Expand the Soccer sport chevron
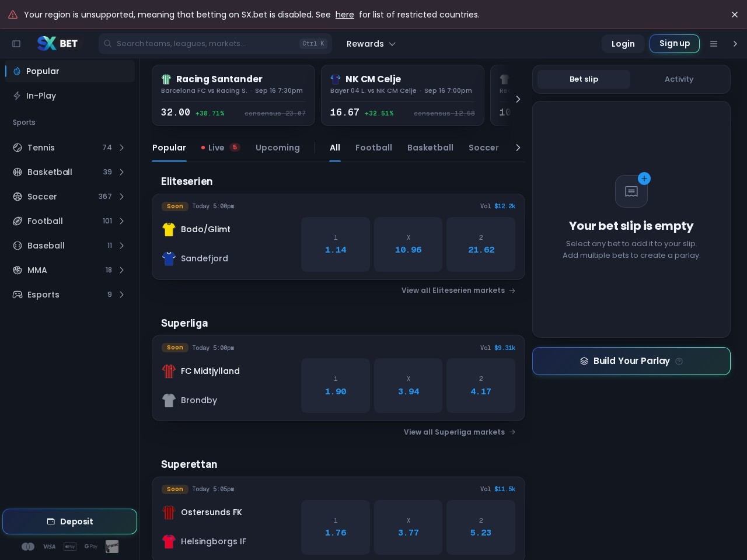 click(x=121, y=197)
